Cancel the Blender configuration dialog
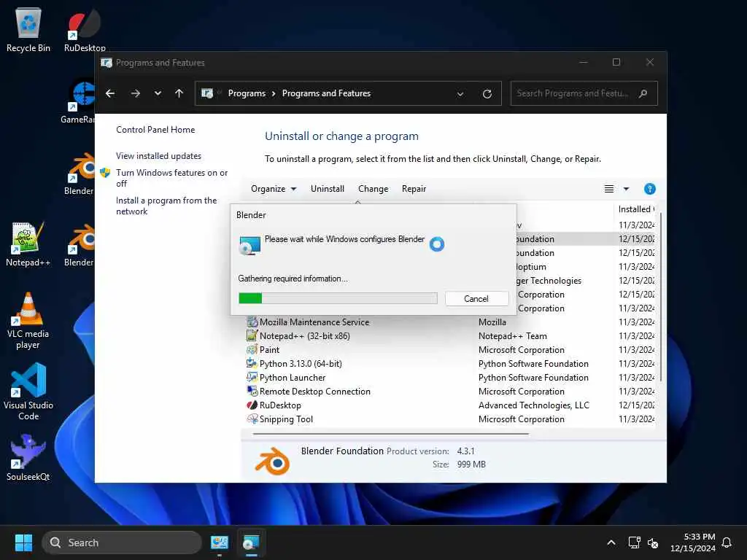The width and height of the screenshot is (747, 560). 476,298
